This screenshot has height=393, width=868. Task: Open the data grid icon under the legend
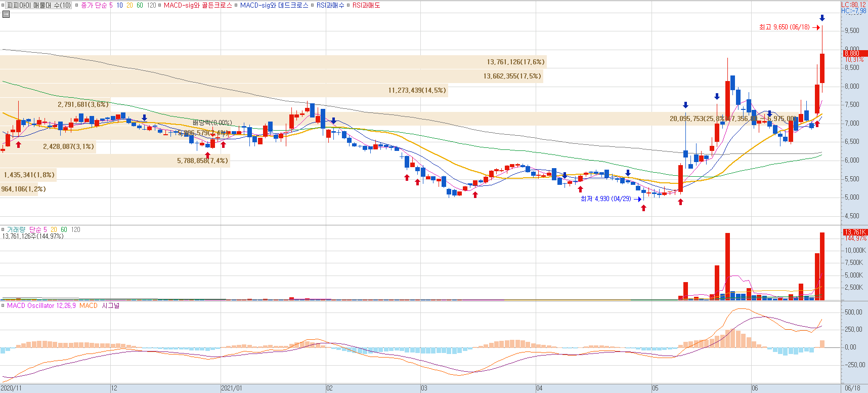(x=6, y=14)
